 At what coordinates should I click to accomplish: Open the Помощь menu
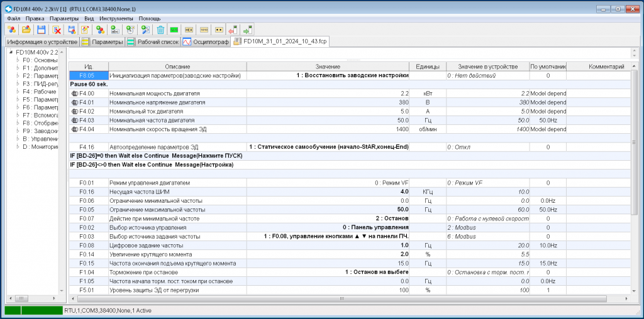pos(150,18)
